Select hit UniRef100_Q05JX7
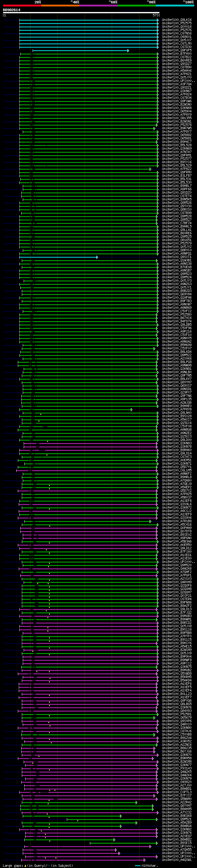 coord(176,40)
